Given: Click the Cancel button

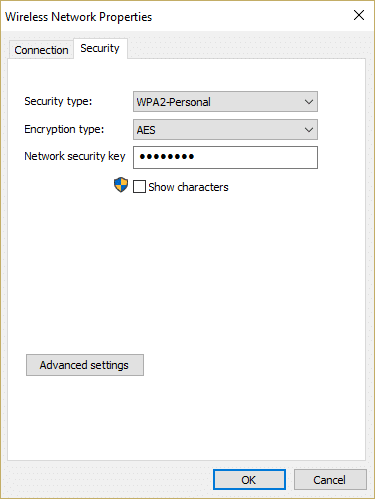Looking at the screenshot, I should [330, 480].
